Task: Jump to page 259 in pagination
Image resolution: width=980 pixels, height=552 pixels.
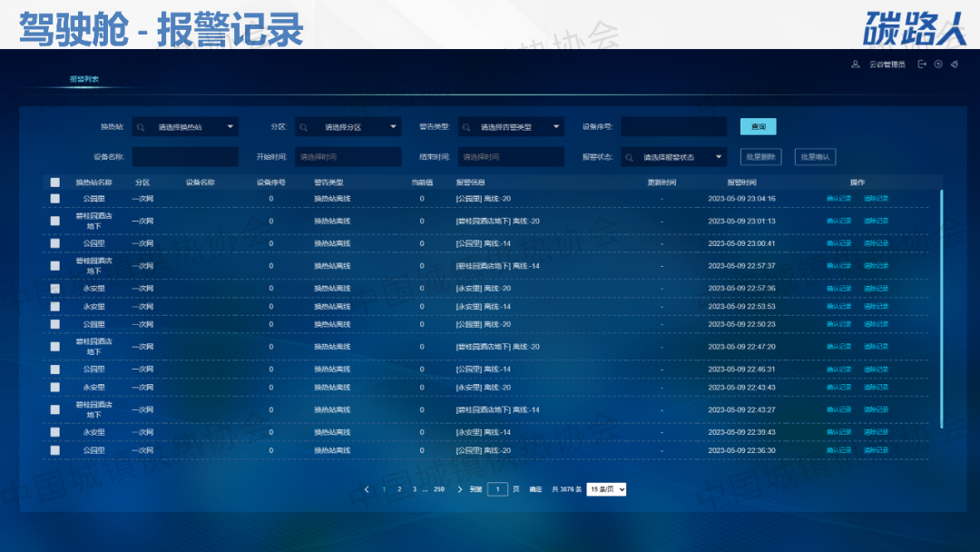Action: click(439, 489)
